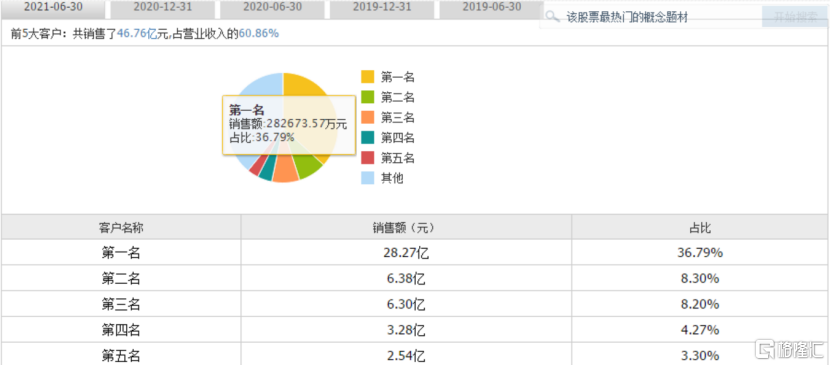
Task: Toggle the 第二名 green legend swatch
Action: (x=368, y=97)
